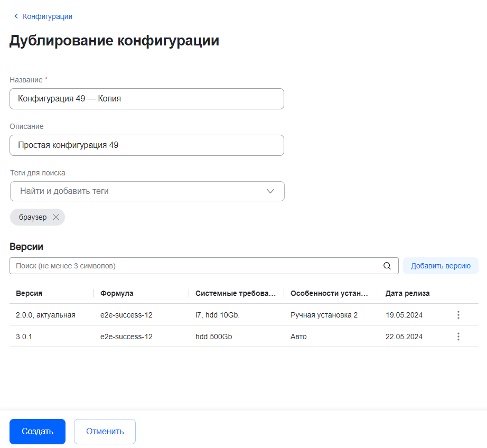This screenshot has height=448, width=487.
Task: Click into the Описание input field
Action: coord(146,145)
